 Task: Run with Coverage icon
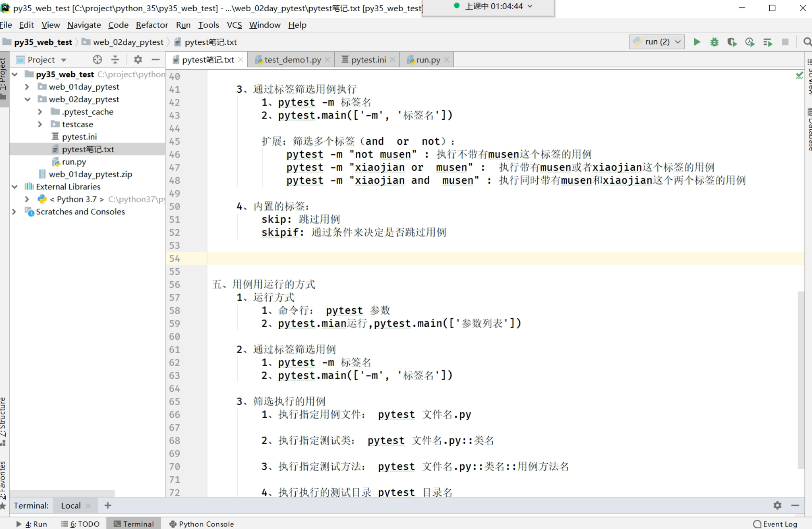pos(732,42)
